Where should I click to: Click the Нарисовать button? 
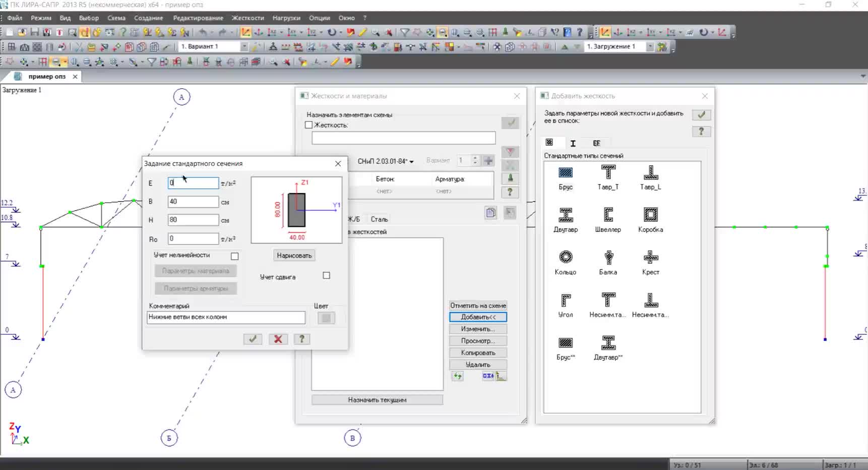pos(294,256)
